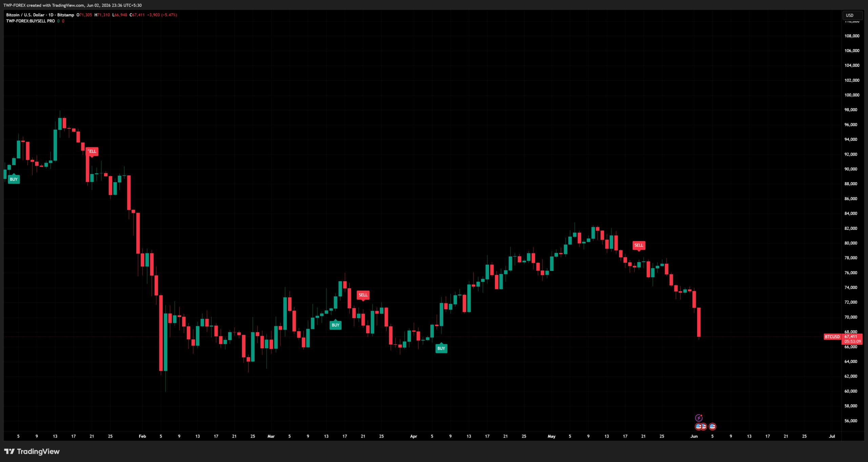Select the TWP-FOREX:BUYSELL PRO indicator legend
868x462 pixels.
(x=31, y=21)
